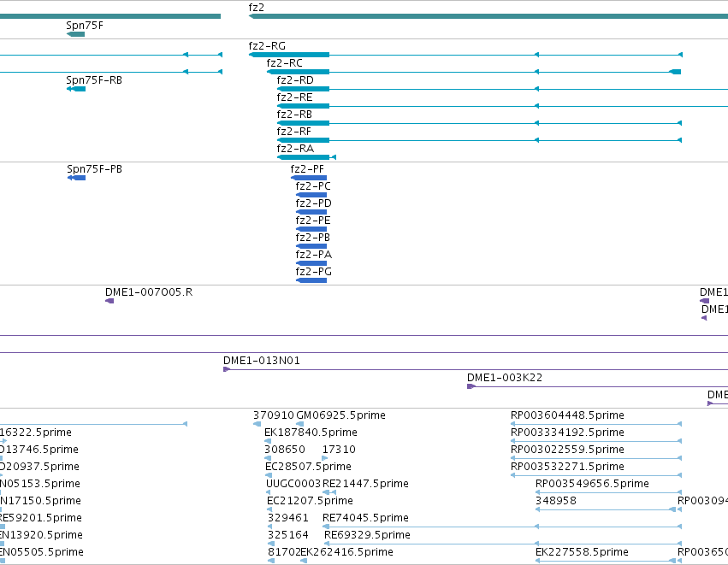Click the EK262416.5prime EST label
Viewport: 728px width, 565px height.
click(x=346, y=552)
